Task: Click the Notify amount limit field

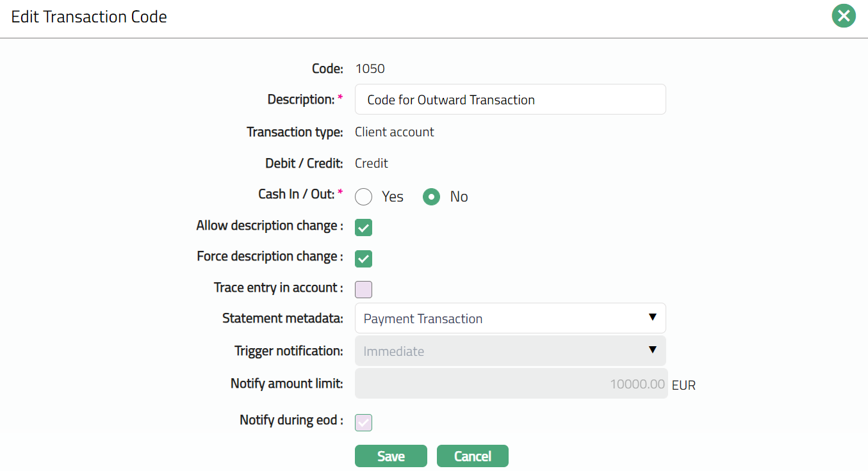Action: [x=511, y=384]
